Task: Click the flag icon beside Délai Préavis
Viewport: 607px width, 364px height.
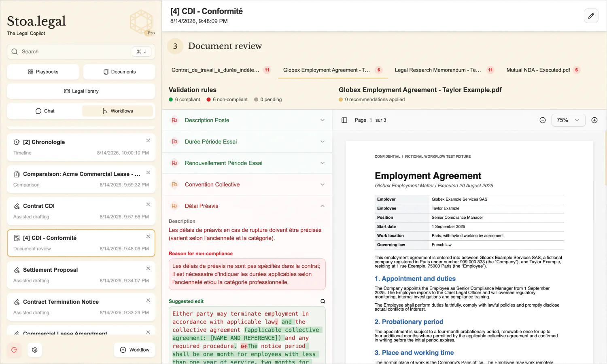Action: click(x=174, y=206)
